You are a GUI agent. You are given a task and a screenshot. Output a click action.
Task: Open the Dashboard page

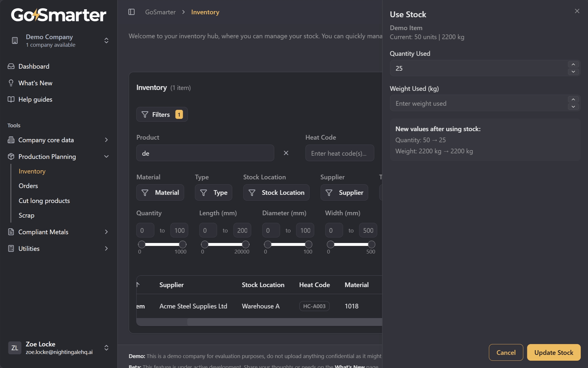[34, 66]
